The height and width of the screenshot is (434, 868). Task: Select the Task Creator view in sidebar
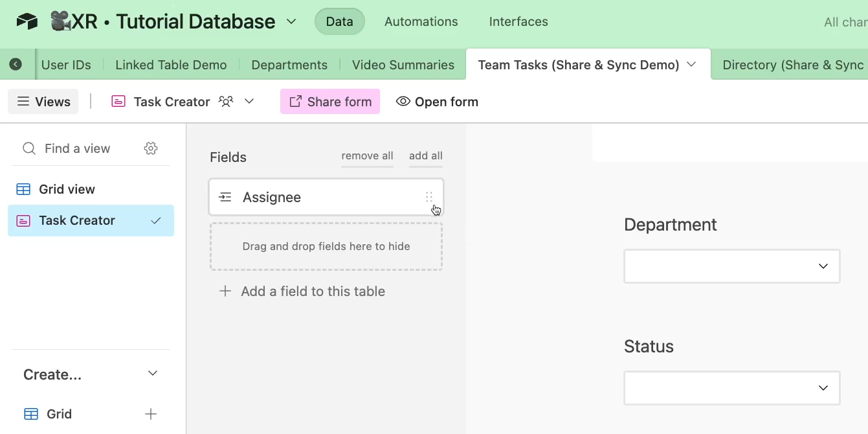(x=91, y=220)
